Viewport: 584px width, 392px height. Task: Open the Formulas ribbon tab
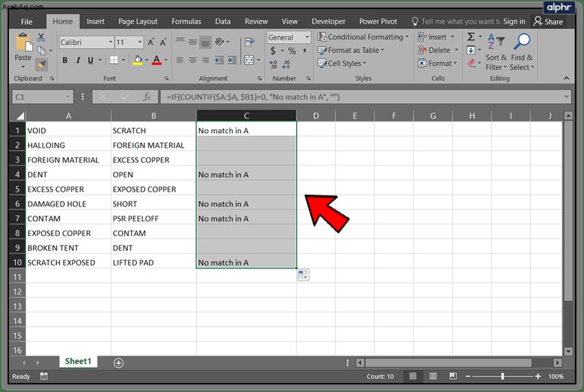point(186,21)
